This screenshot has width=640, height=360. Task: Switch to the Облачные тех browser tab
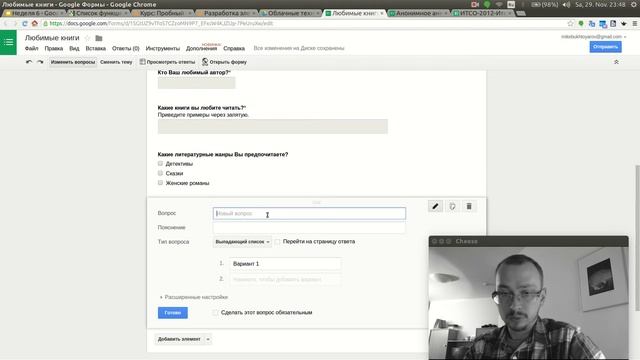coord(290,13)
